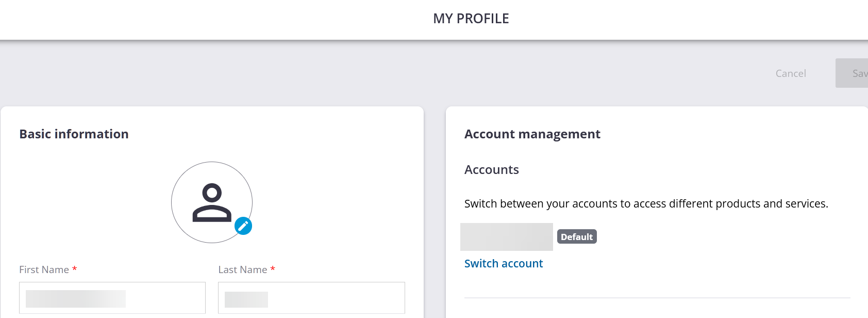Click the blurred value in First Name field
The height and width of the screenshot is (318, 868).
[x=76, y=299]
